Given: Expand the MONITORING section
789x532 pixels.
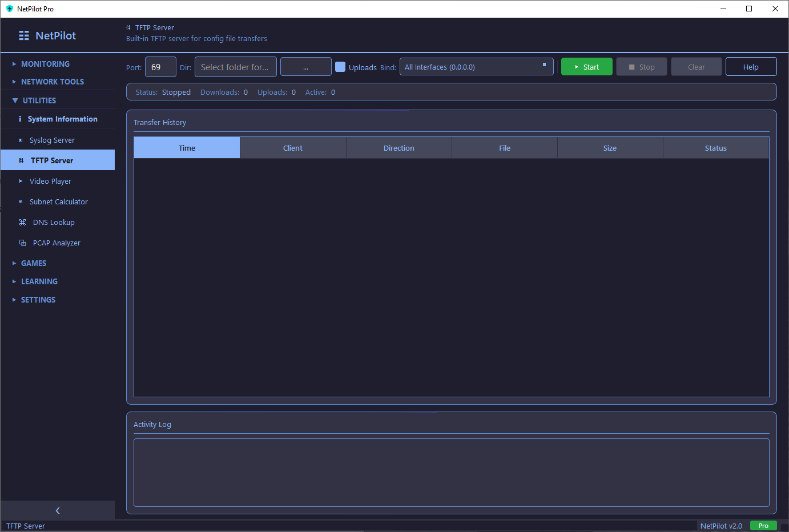Looking at the screenshot, I should click(x=45, y=64).
